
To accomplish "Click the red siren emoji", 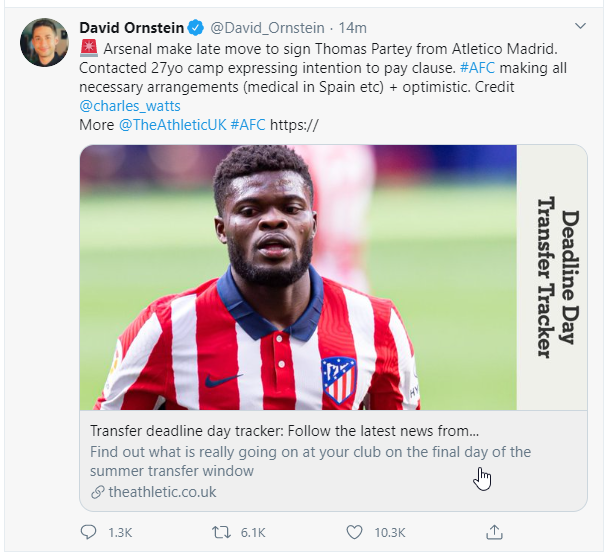I will click(89, 48).
